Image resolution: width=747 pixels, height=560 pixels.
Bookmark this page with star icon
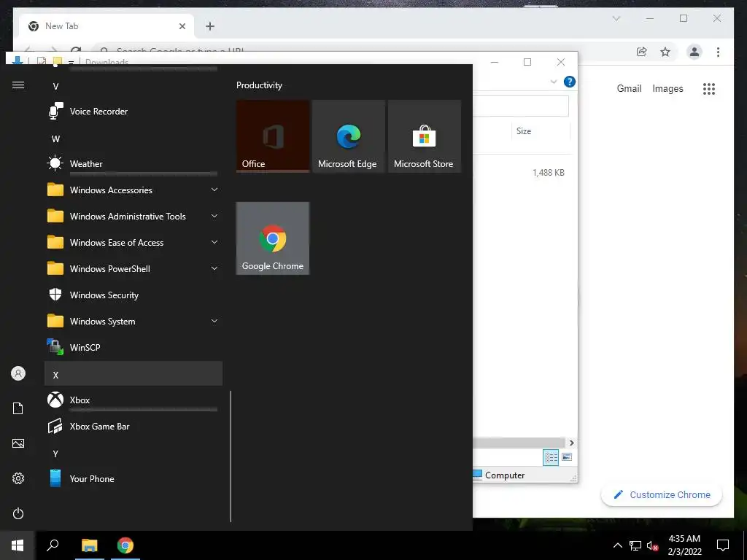[665, 52]
